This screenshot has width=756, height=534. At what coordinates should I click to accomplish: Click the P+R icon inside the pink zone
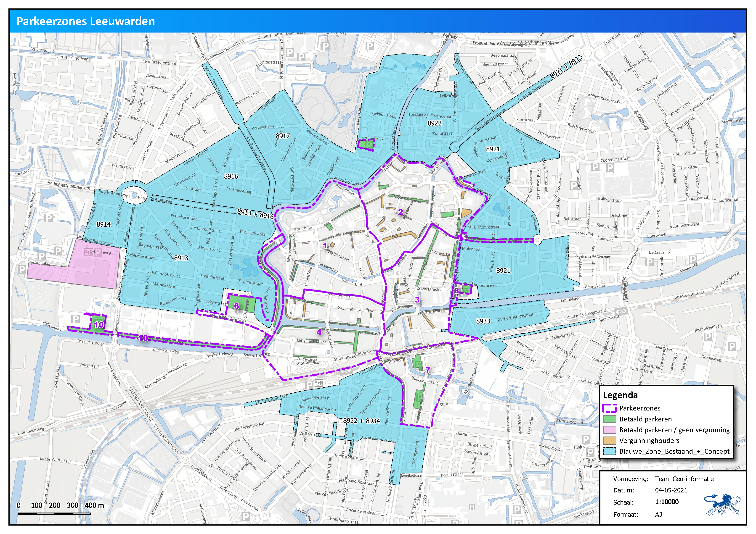[88, 253]
